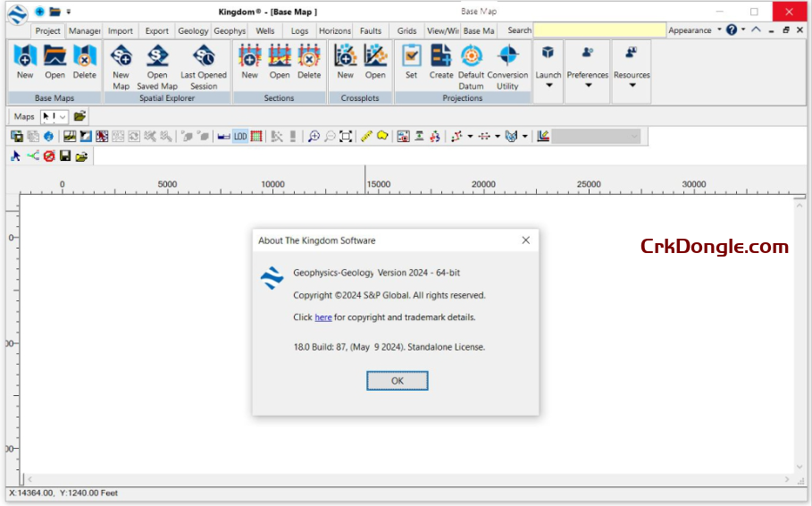The image size is (812, 506).
Task: Open Default Datum settings
Action: [471, 67]
